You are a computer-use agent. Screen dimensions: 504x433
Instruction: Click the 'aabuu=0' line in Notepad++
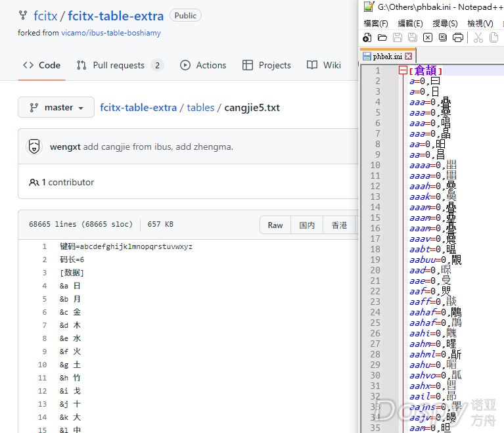pos(436,260)
